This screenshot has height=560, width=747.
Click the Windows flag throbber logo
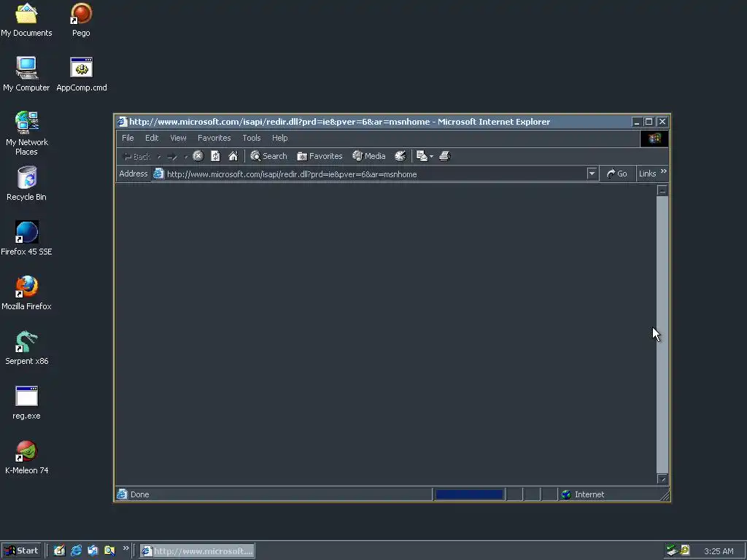coord(654,138)
